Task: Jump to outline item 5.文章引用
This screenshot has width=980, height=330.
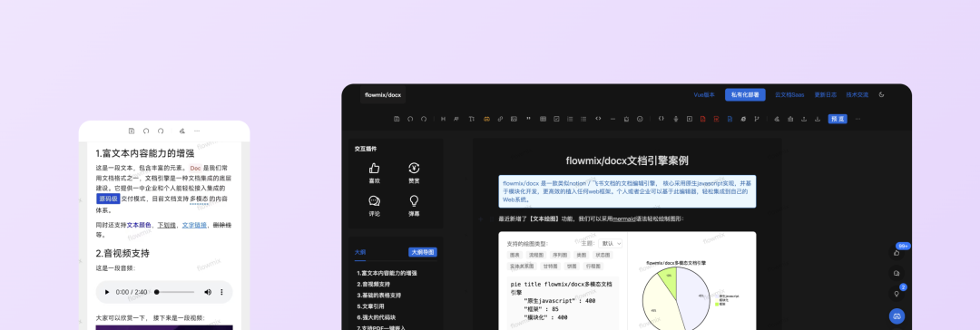Action: [x=370, y=306]
